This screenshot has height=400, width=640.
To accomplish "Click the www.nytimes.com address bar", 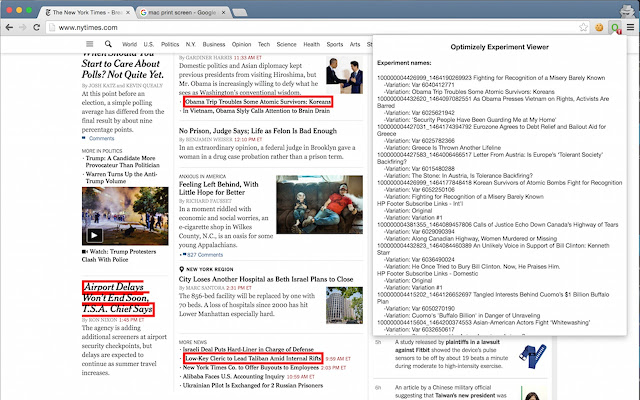I will [x=312, y=27].
